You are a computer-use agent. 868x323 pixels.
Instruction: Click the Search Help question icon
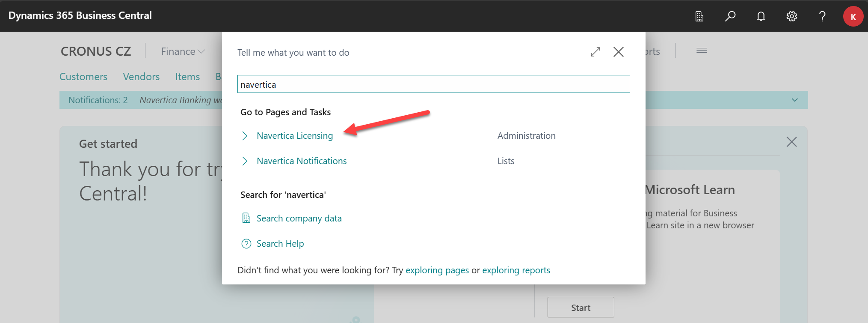(x=246, y=244)
